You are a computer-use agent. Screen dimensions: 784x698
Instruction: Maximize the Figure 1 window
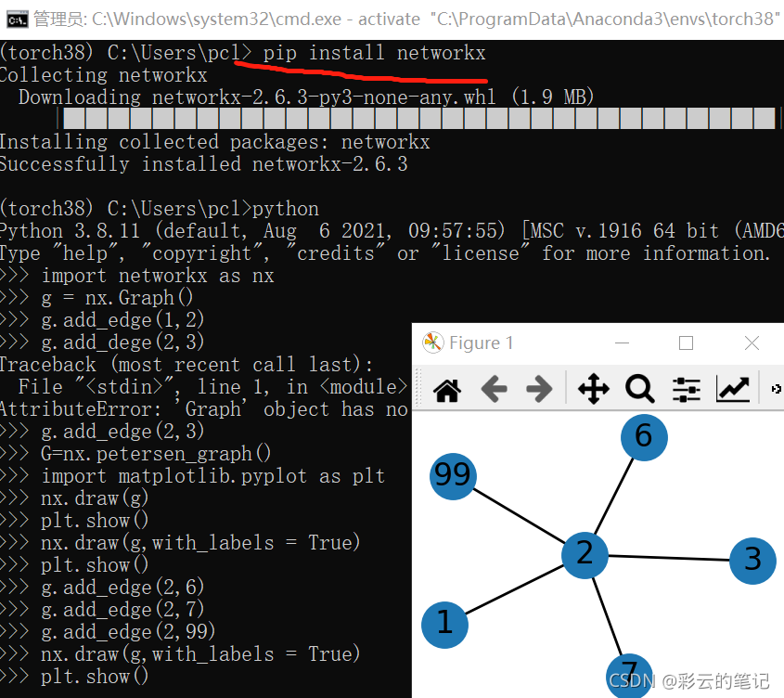[x=686, y=343]
